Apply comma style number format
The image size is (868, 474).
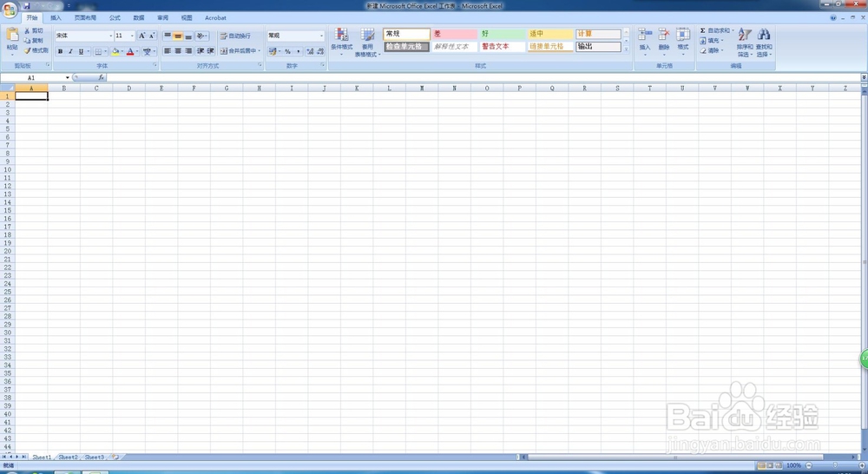(x=299, y=51)
